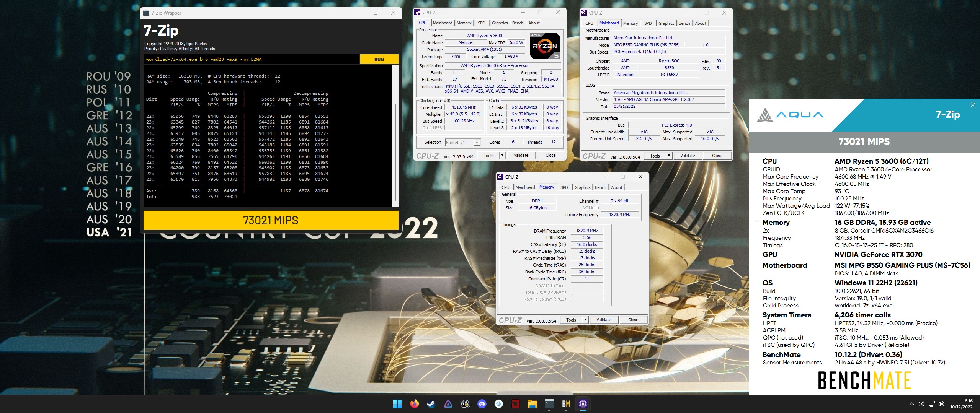This screenshot has height=413, width=980.
Task: Open the bee mascot app in taskbar
Action: (x=465, y=404)
